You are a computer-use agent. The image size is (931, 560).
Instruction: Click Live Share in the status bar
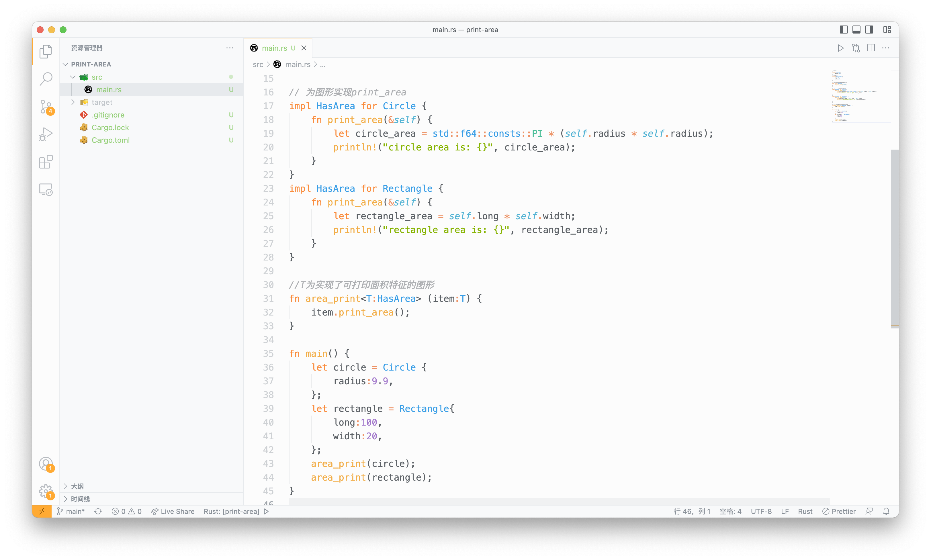click(x=173, y=511)
